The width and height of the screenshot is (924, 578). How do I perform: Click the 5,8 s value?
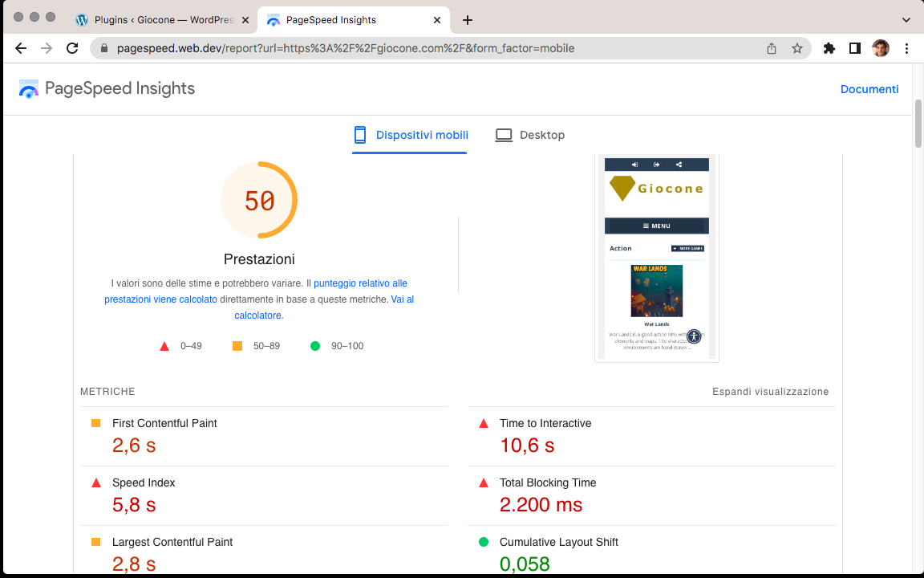pyautogui.click(x=134, y=505)
